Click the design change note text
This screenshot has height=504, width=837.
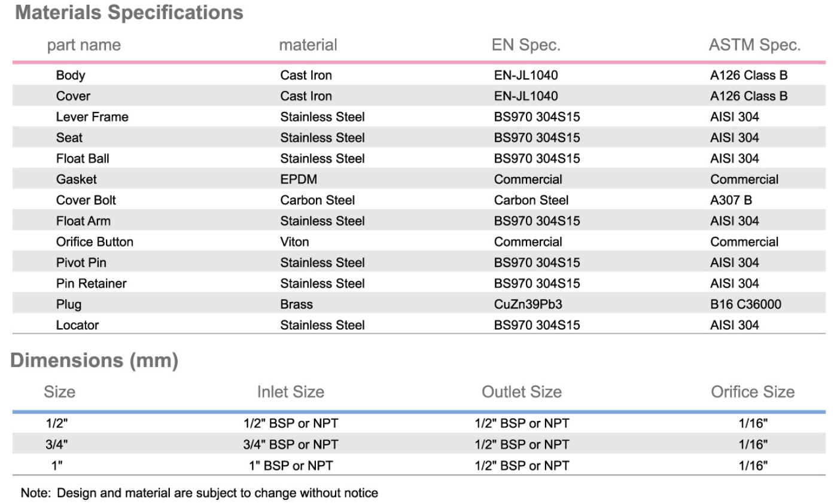(x=199, y=493)
